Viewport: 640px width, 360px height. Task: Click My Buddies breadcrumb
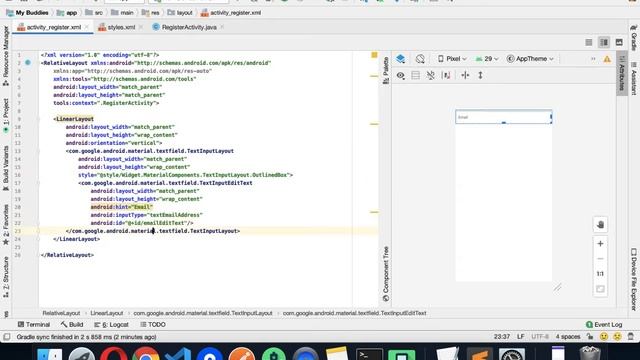click(x=27, y=13)
